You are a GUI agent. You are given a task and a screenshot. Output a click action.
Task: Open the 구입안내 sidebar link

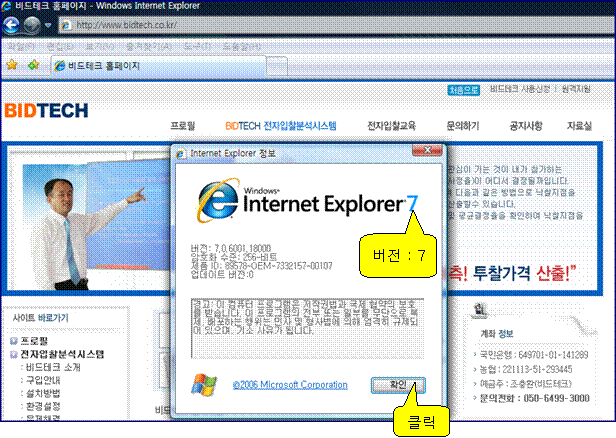click(43, 380)
